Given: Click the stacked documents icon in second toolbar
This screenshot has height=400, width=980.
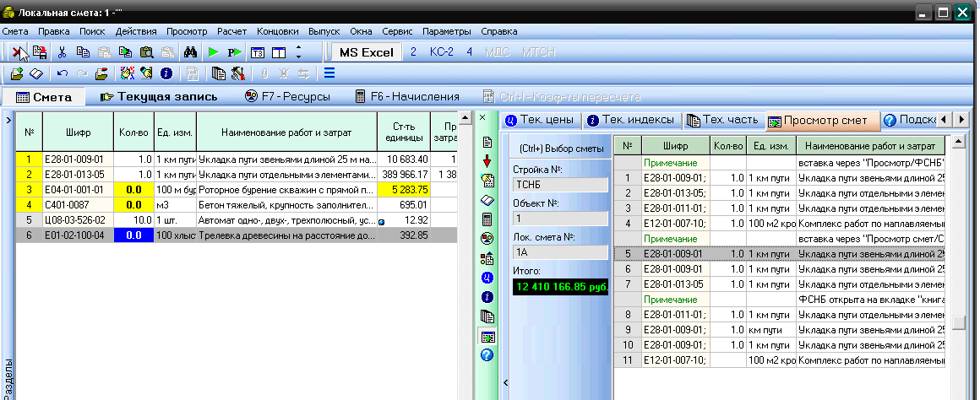Looking at the screenshot, I should [217, 73].
